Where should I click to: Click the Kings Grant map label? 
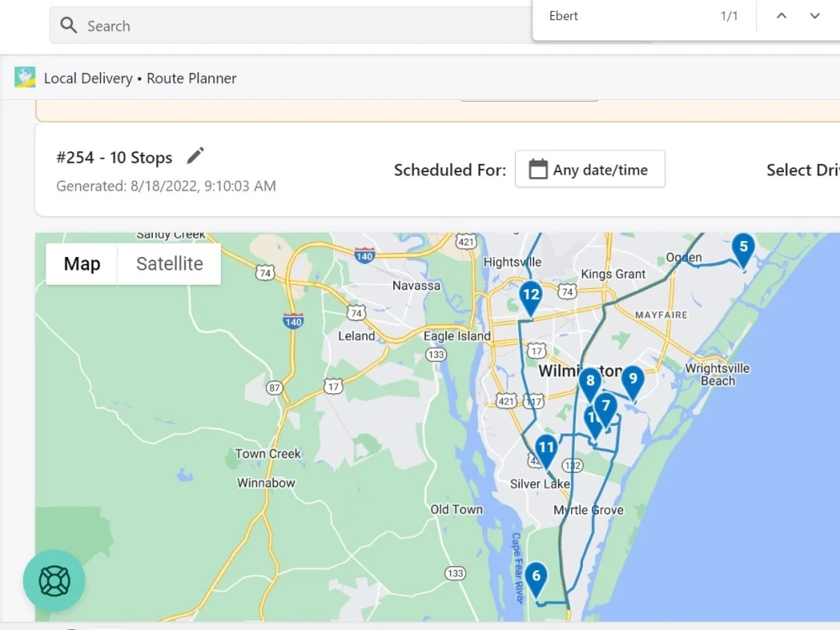(x=613, y=274)
